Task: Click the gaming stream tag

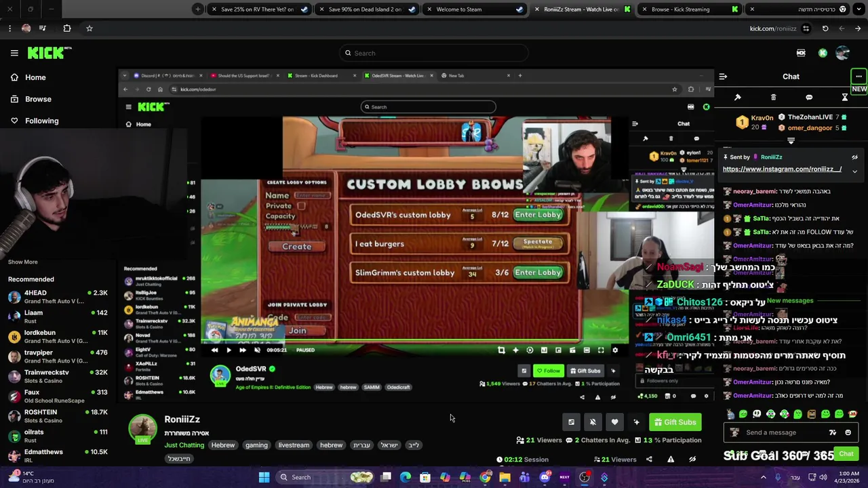Action: 256,445
